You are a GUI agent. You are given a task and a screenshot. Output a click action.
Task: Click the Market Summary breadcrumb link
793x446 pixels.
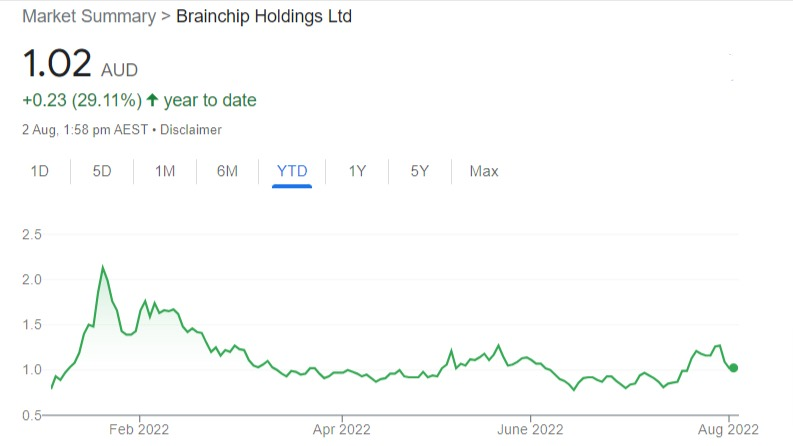click(88, 17)
